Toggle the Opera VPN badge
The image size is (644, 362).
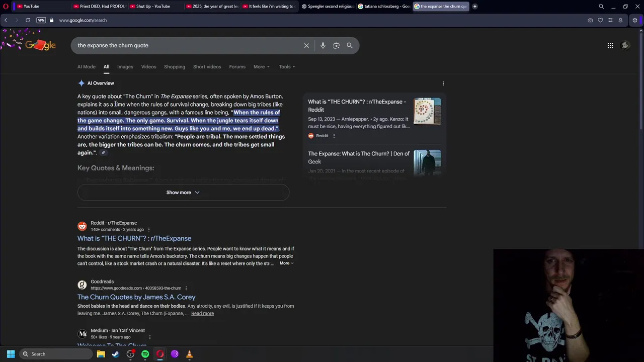(41, 20)
